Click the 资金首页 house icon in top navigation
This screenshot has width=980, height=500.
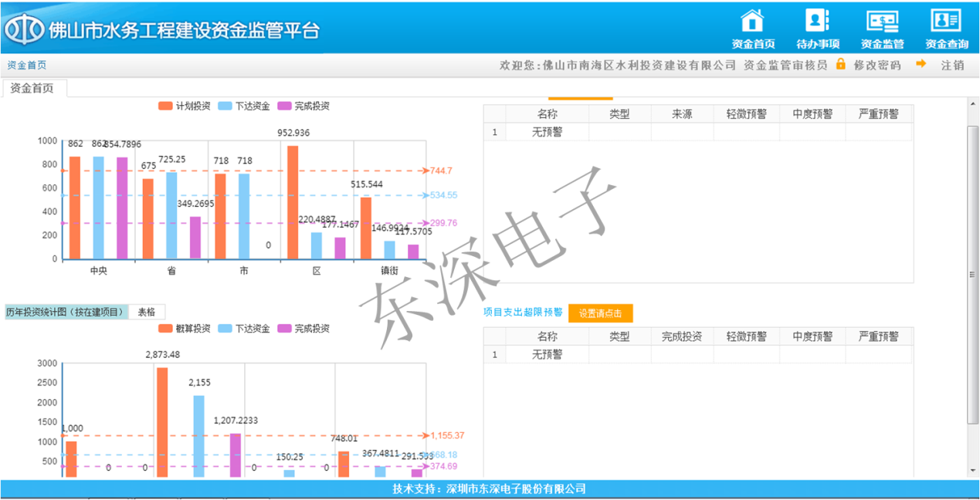752,20
